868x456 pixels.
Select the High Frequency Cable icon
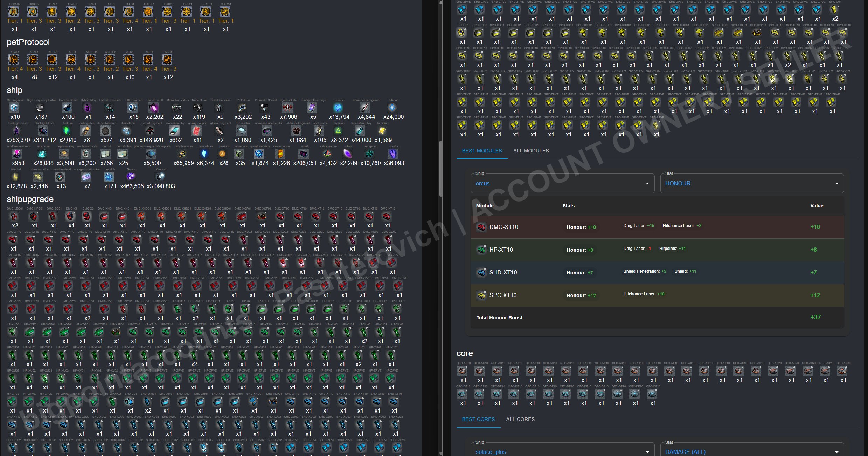point(41,108)
